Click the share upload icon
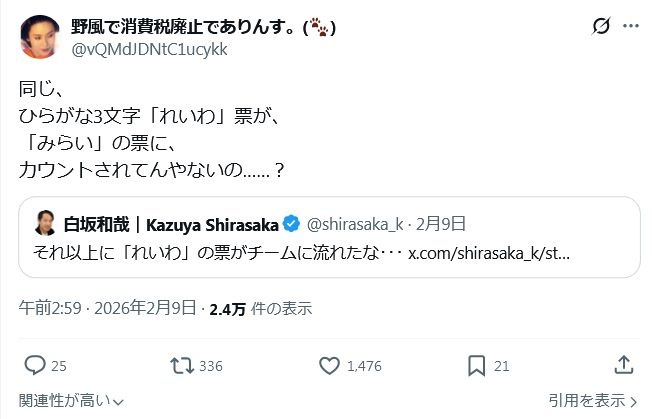The image size is (652, 419). [x=623, y=366]
